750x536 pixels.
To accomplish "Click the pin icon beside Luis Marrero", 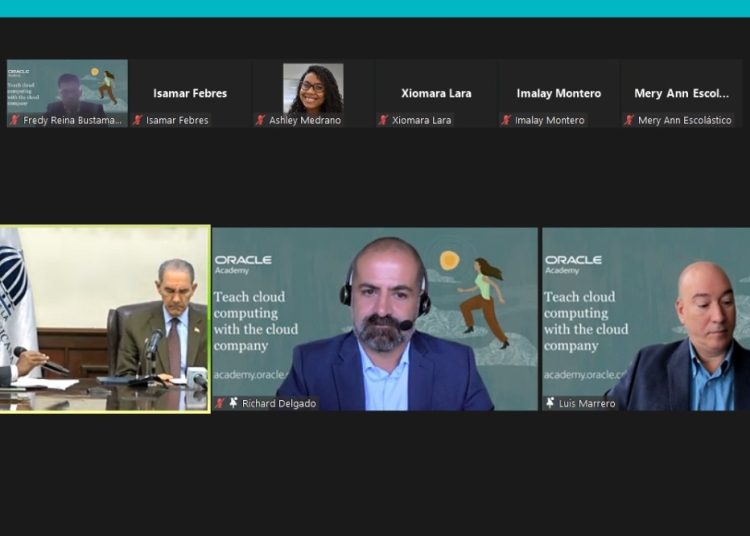I will tap(550, 403).
